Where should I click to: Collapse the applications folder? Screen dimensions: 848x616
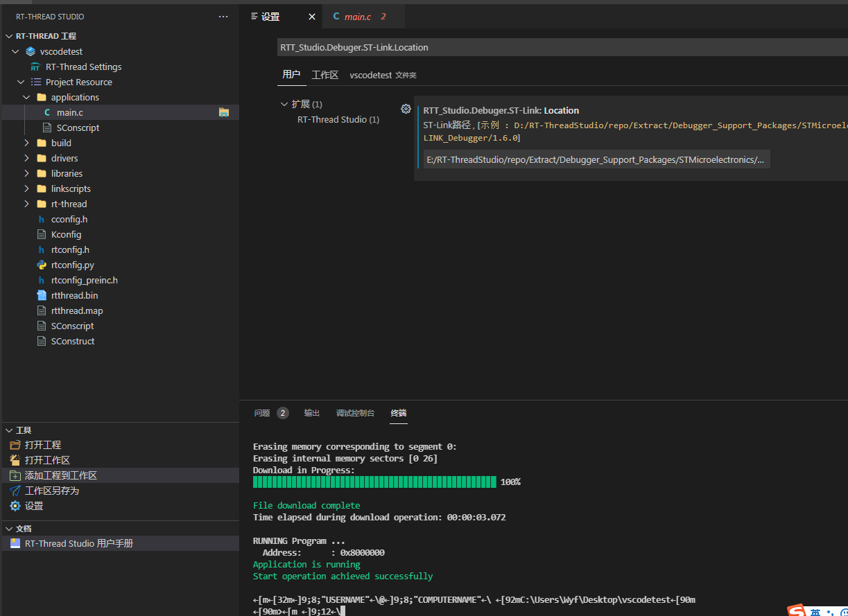(x=26, y=97)
